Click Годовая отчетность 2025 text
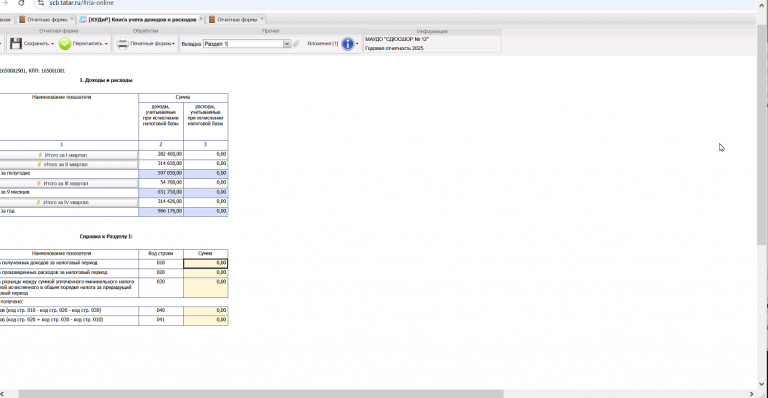 (x=394, y=48)
